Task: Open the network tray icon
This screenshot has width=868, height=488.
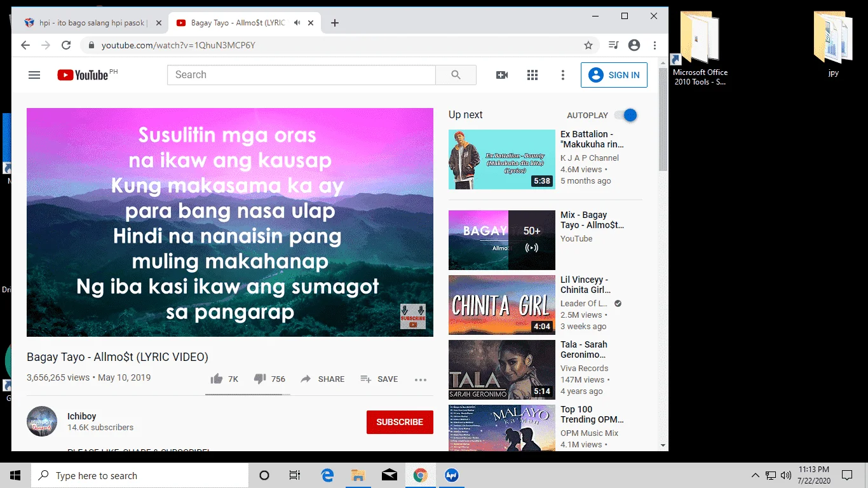Action: click(771, 475)
